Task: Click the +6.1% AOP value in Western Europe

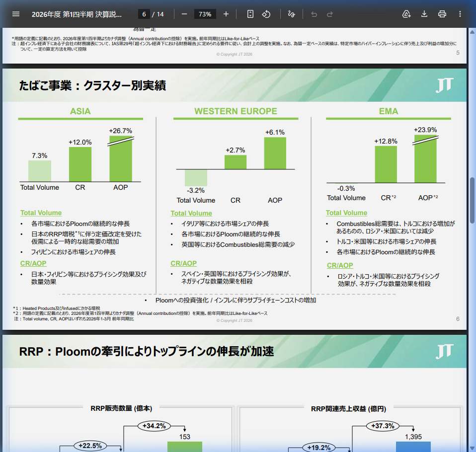Action: (275, 132)
